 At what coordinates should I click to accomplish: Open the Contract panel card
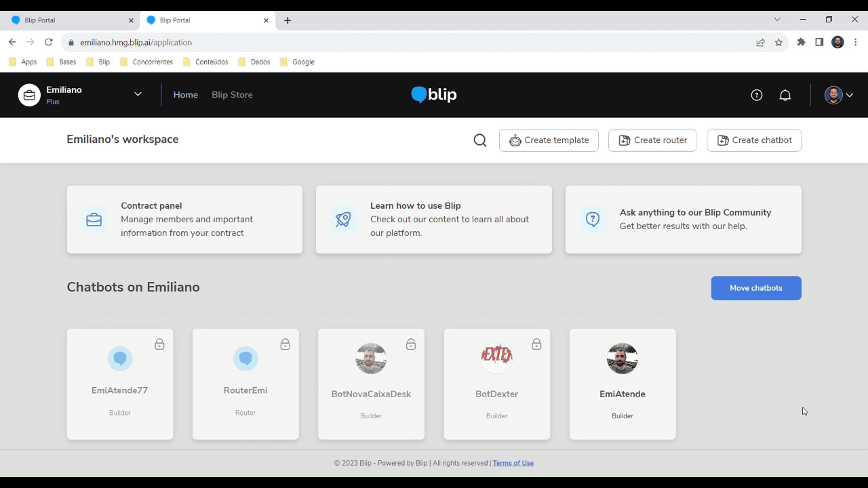pos(184,220)
